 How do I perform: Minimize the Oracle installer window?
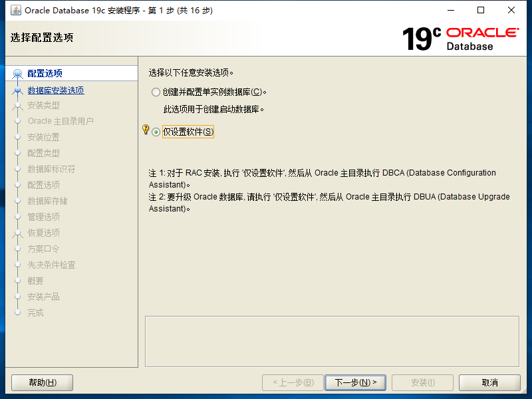451,10
